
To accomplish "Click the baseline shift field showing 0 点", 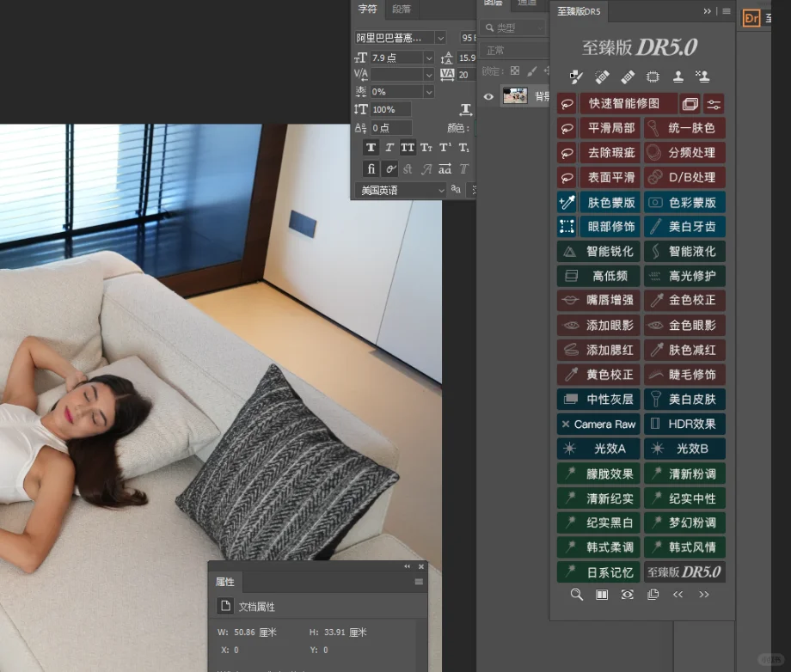I will pos(391,127).
